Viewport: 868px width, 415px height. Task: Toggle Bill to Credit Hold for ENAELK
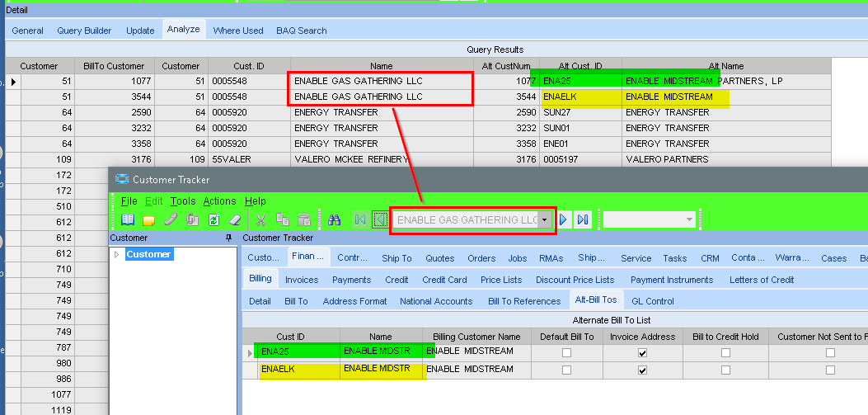point(725,370)
